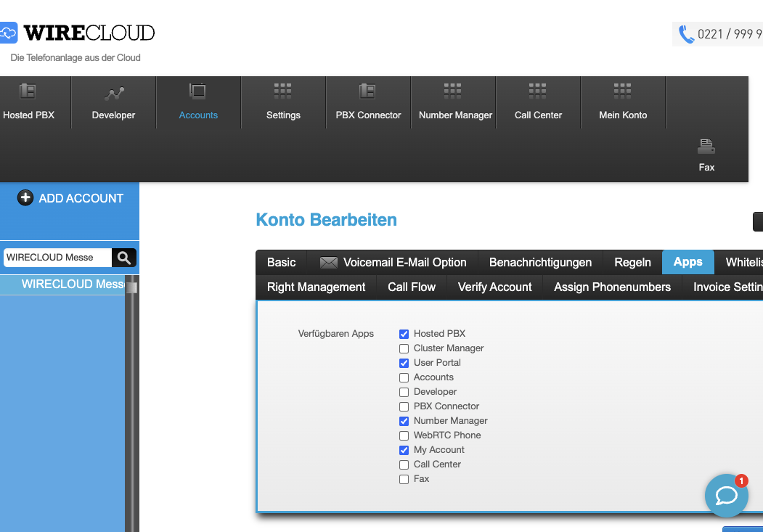Uncheck the User Portal checkbox
This screenshot has height=532, width=763.
click(x=404, y=364)
